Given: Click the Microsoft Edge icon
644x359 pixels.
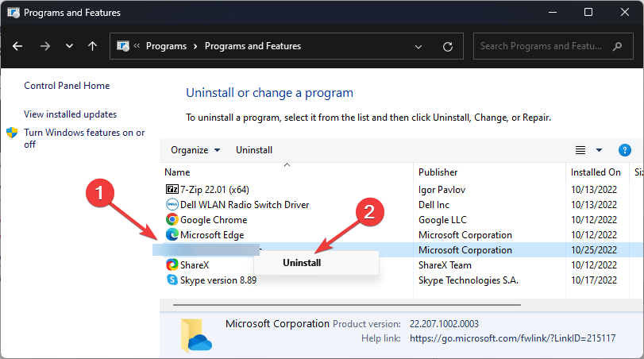Looking at the screenshot, I should pos(172,234).
